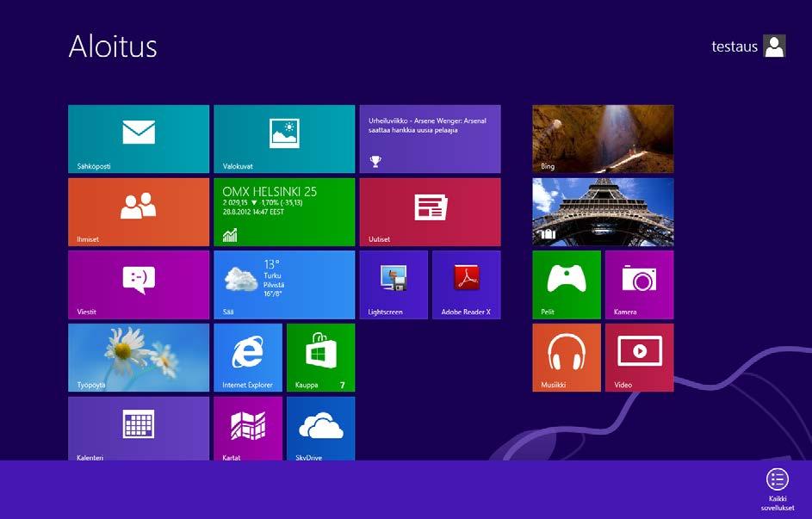Image resolution: width=812 pixels, height=519 pixels.
Task: Open the Urheiluviikko Arsene Wenger sports tile
Action: (430, 139)
